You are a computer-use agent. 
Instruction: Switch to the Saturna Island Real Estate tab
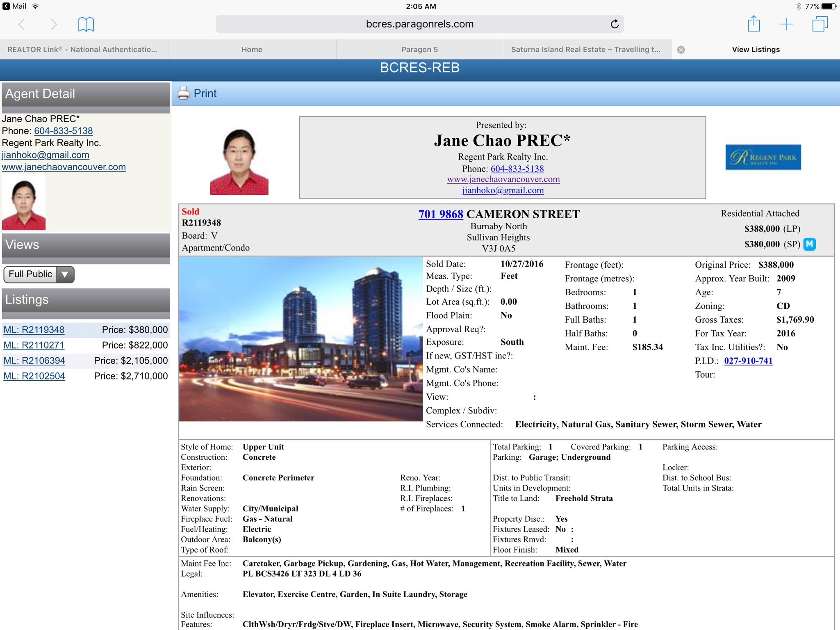(x=585, y=50)
